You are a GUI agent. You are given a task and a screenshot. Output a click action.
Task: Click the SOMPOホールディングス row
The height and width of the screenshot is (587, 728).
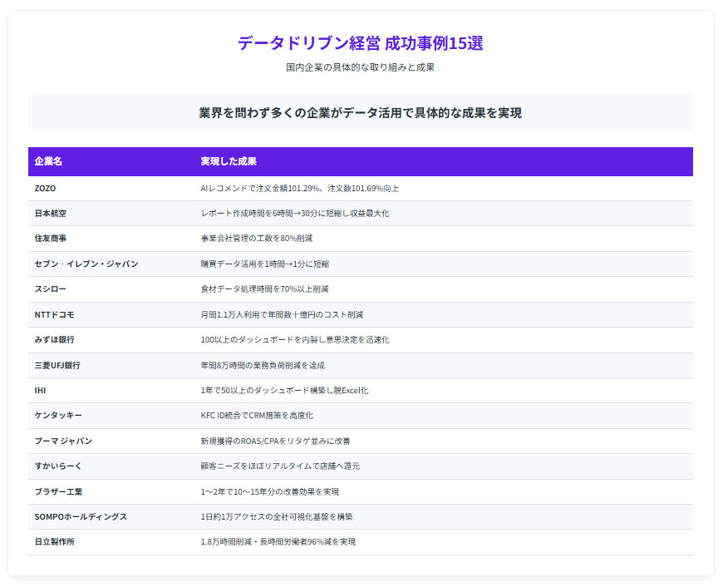click(81, 516)
